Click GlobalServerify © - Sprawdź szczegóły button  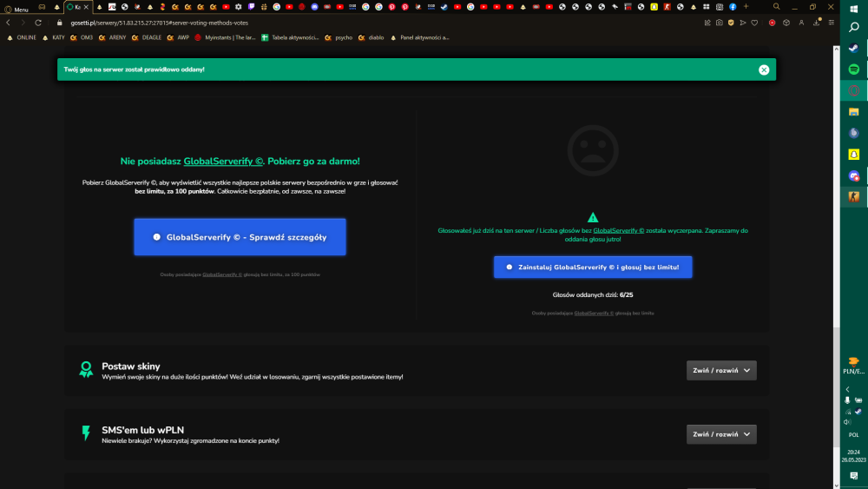240,237
